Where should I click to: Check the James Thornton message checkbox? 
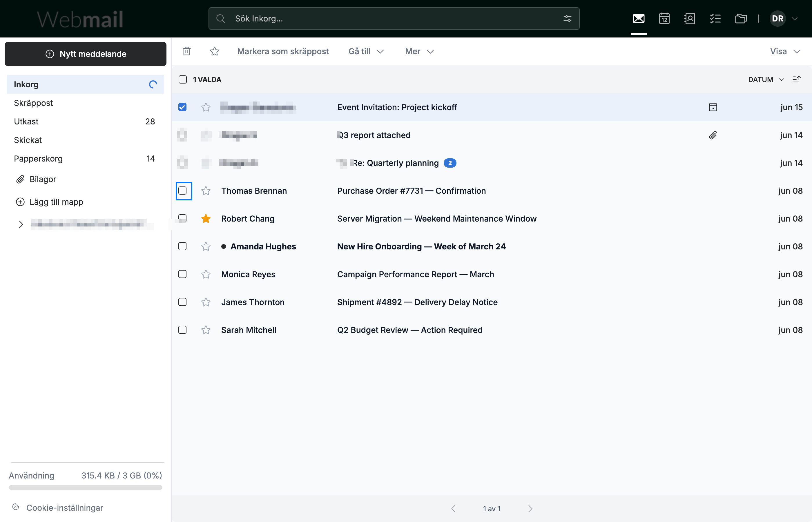pyautogui.click(x=182, y=302)
